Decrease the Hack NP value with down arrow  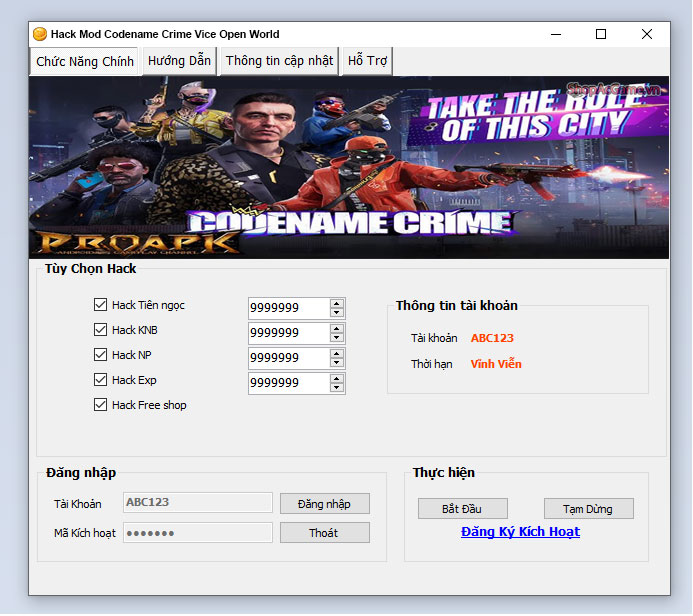[x=337, y=363]
